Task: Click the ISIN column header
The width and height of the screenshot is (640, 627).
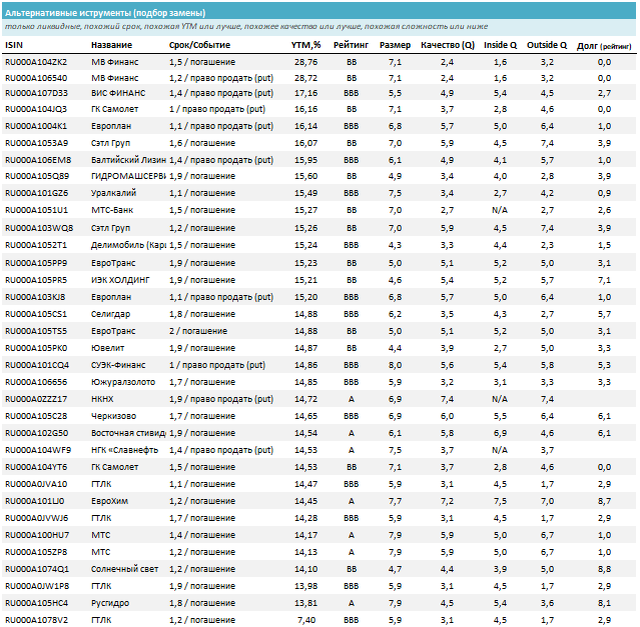Action: [x=15, y=45]
